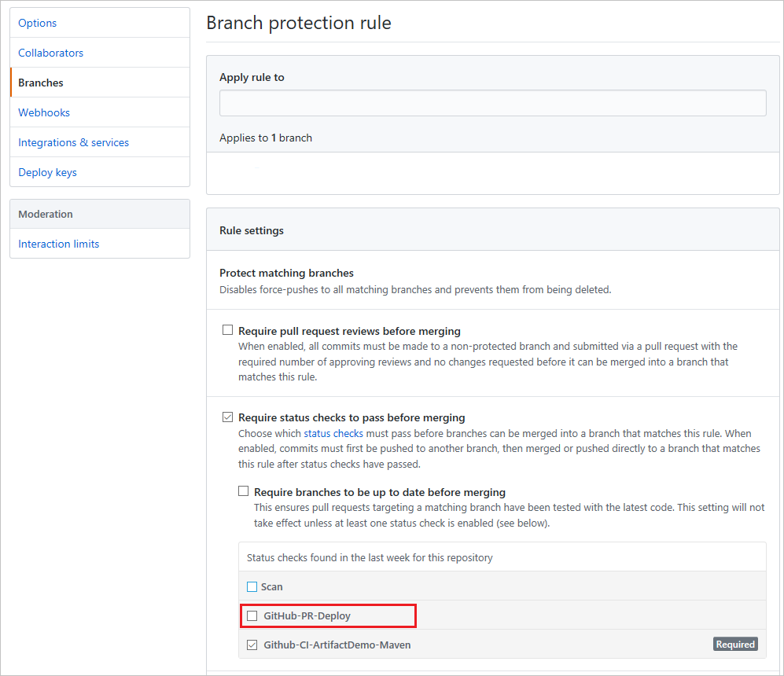Enable the GitHub-PR-Deploy status check
The width and height of the screenshot is (784, 676).
[x=252, y=615]
